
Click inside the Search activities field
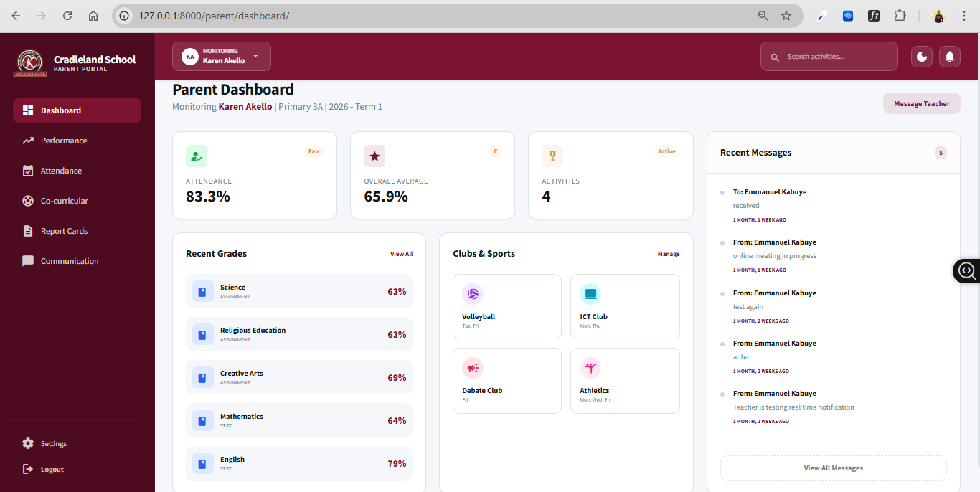click(829, 56)
